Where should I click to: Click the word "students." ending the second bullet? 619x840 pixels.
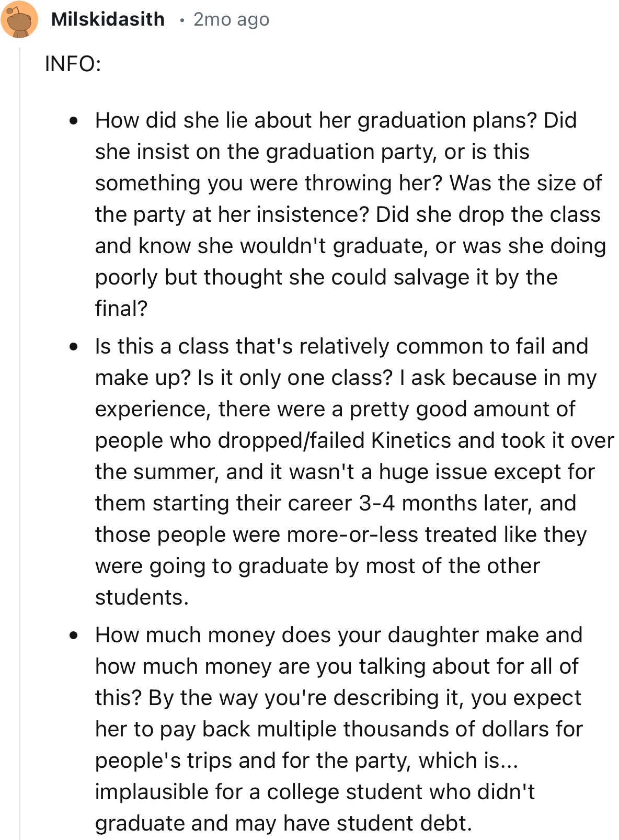click(x=142, y=597)
